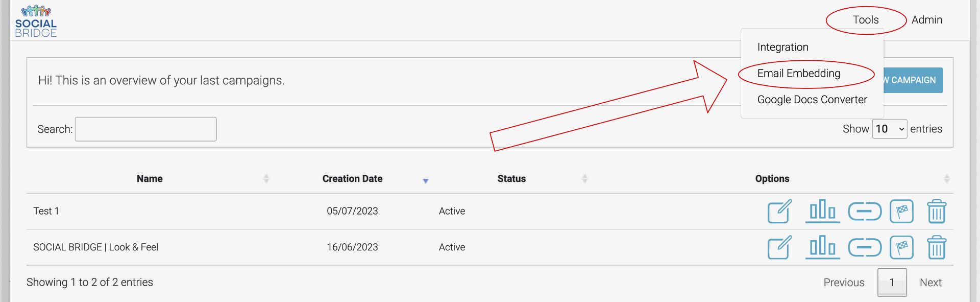Focus the campaign Search field
The width and height of the screenshot is (980, 302).
[145, 129]
